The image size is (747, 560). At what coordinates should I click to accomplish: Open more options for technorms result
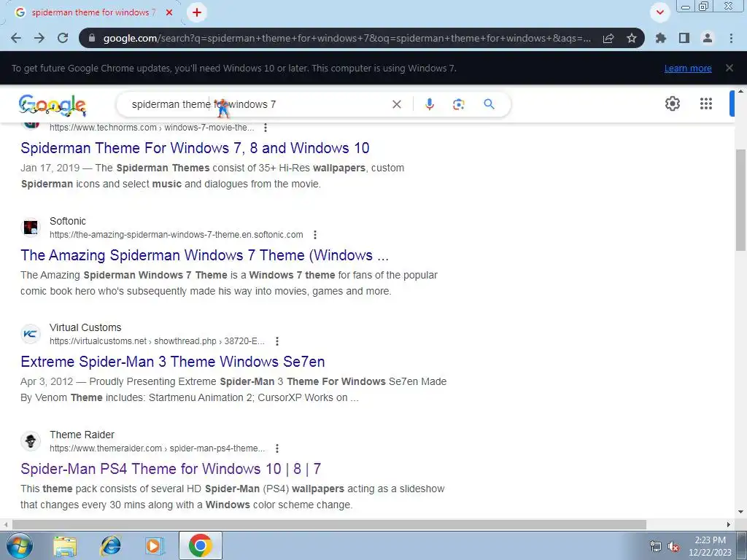tap(266, 128)
